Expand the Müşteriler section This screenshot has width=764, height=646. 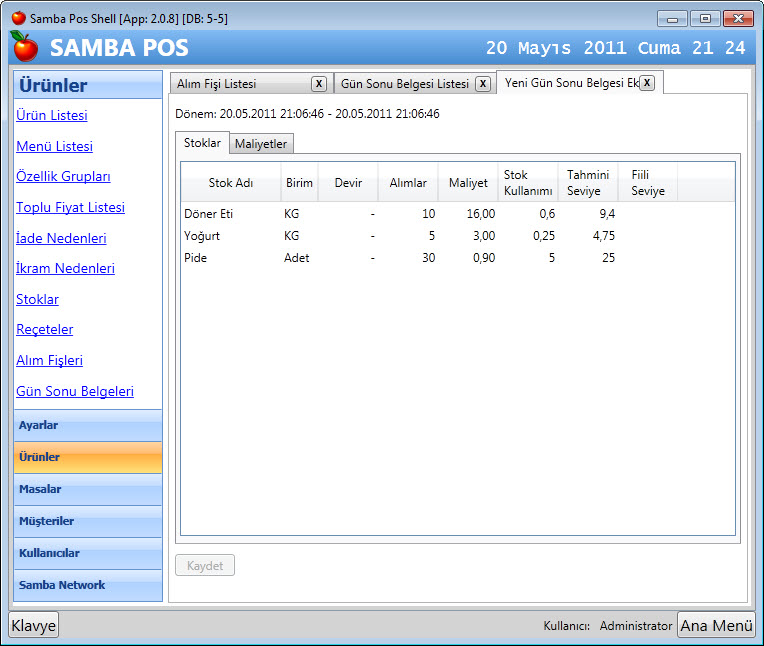point(88,521)
